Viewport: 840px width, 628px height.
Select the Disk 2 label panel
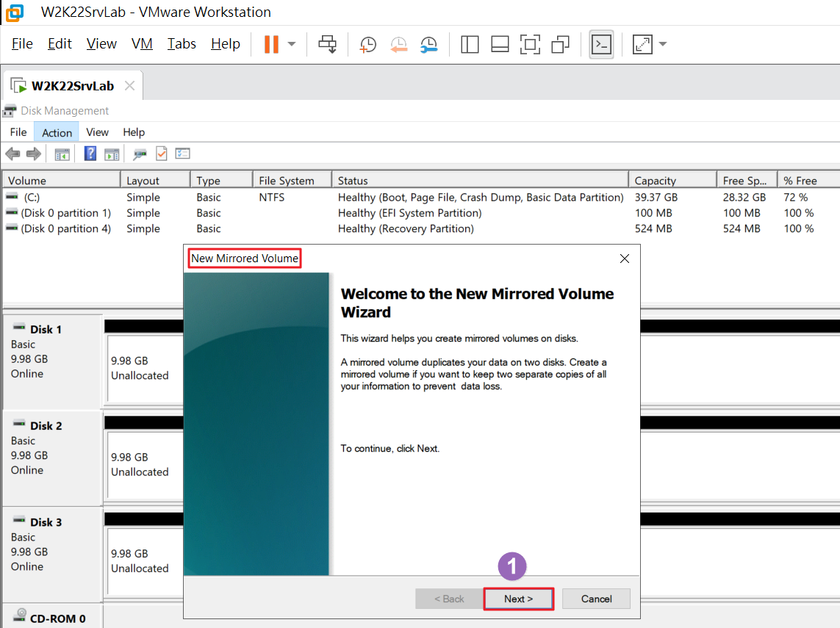click(x=52, y=458)
